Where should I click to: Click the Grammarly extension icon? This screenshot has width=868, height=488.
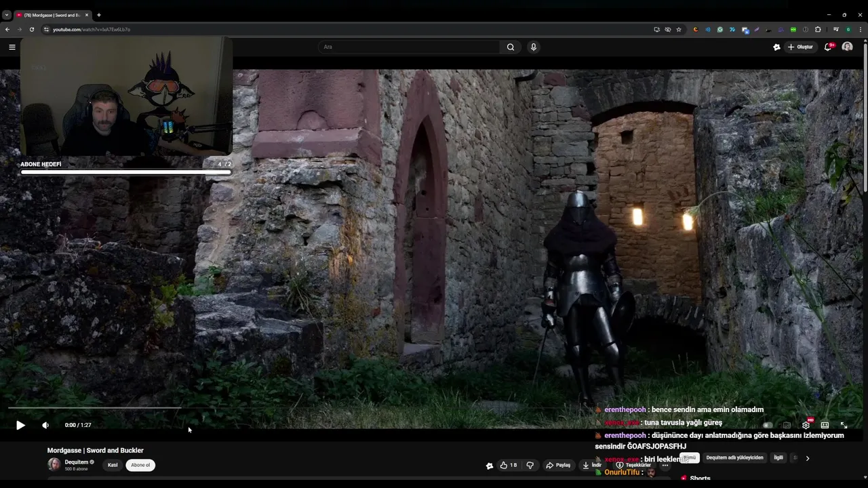click(720, 29)
